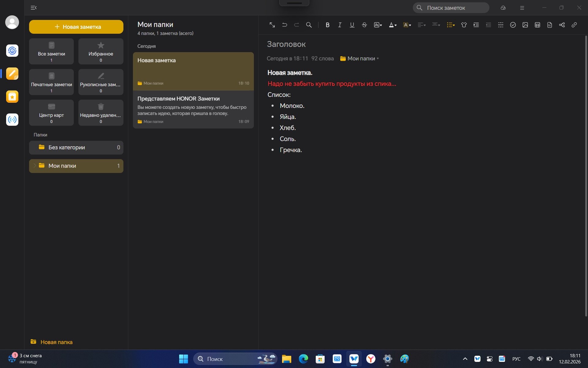Toggle underline formatting
The width and height of the screenshot is (588, 368).
coord(352,25)
